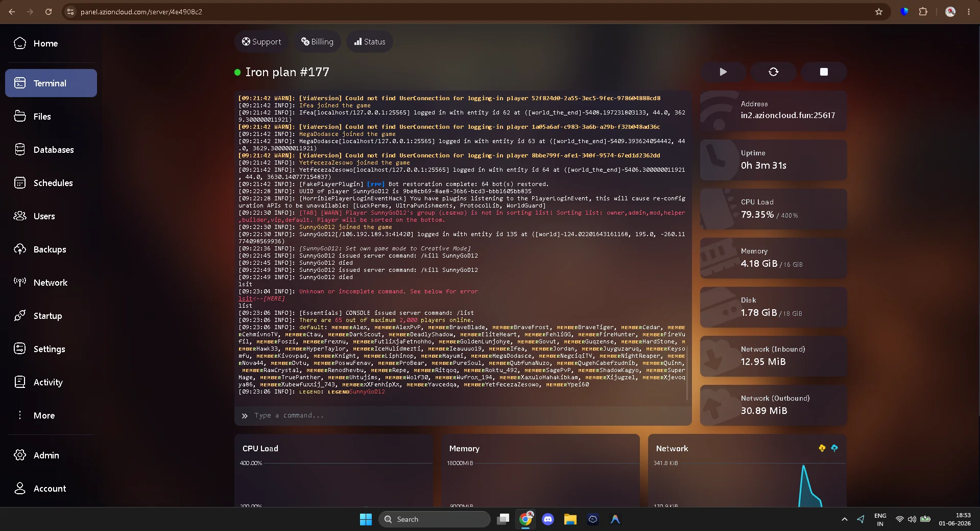980x531 pixels.
Task: Open server Settings in the sidebar
Action: 51,349
